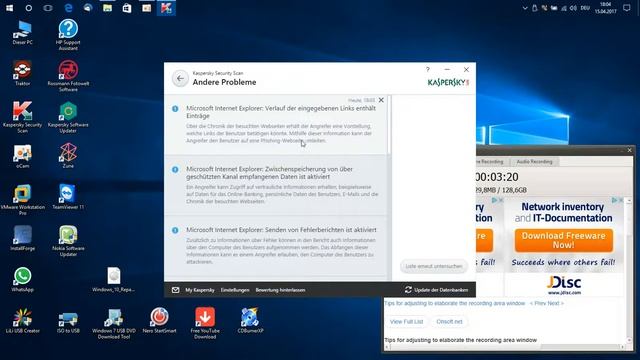Open My Kaspersky link
This screenshot has width=640, height=360.
point(200,290)
